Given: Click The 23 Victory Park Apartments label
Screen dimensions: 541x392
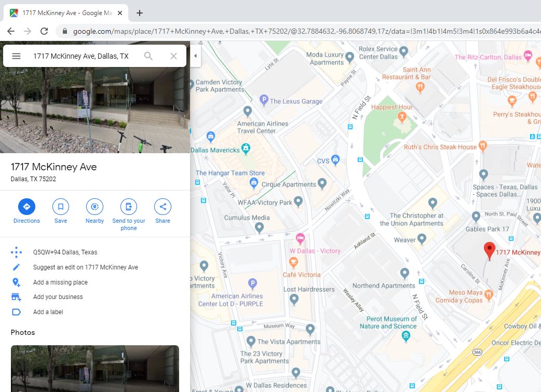Looking at the screenshot, I should [264, 357].
